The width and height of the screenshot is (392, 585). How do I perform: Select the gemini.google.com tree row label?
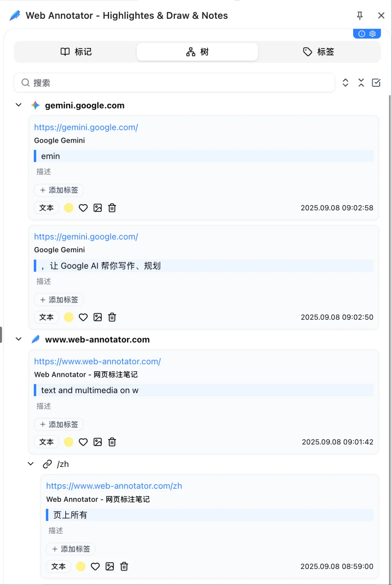tap(85, 105)
